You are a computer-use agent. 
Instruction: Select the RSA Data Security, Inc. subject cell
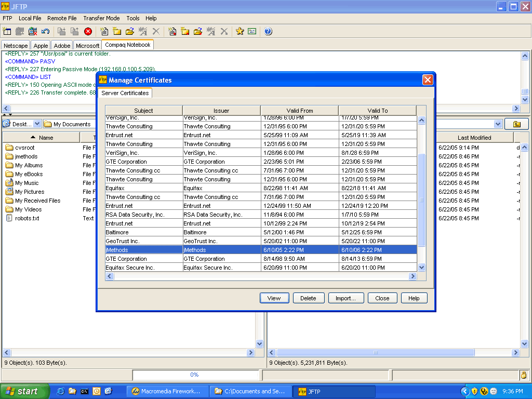[144, 215]
